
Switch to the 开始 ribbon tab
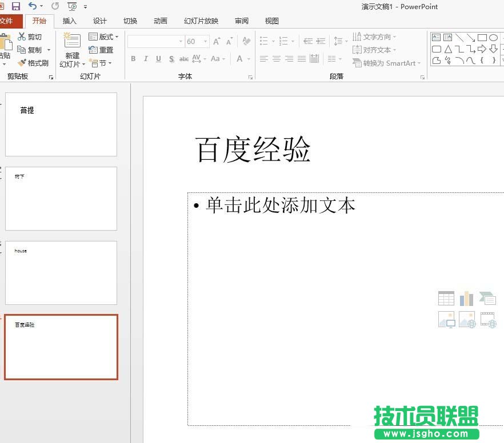(39, 21)
